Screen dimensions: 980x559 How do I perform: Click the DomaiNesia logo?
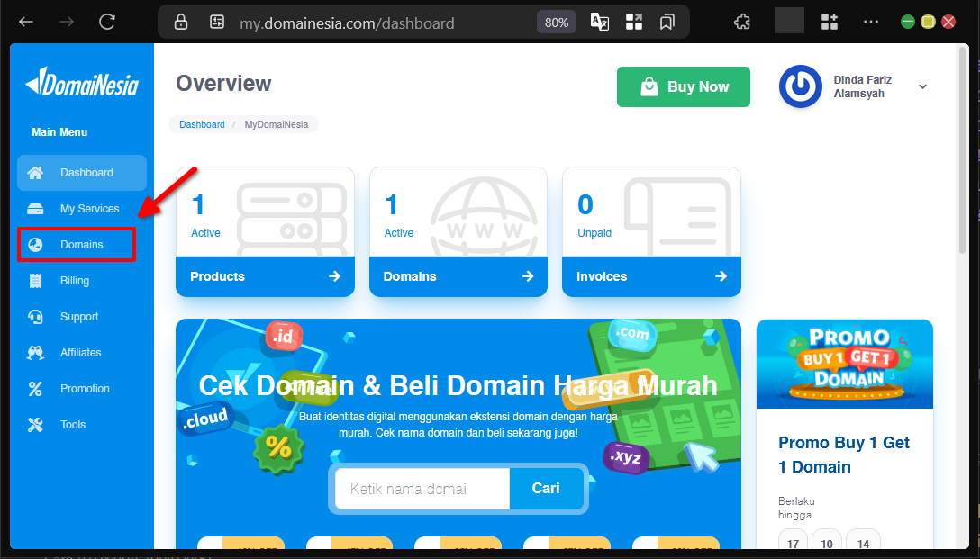click(82, 82)
